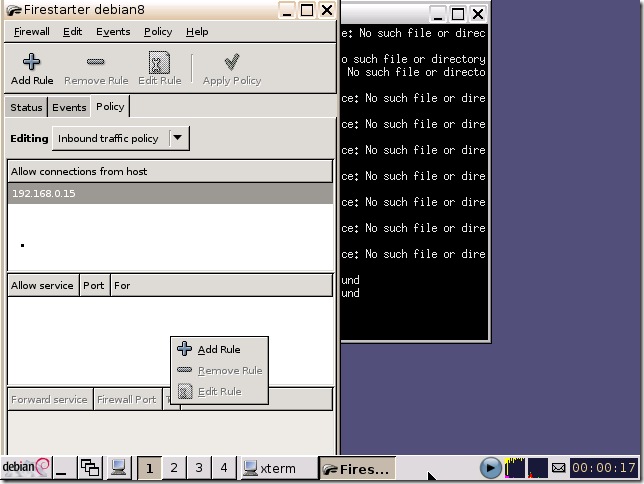Click the network monitor graph in tray
Image resolution: width=644 pixels, height=484 pixels.
538,468
